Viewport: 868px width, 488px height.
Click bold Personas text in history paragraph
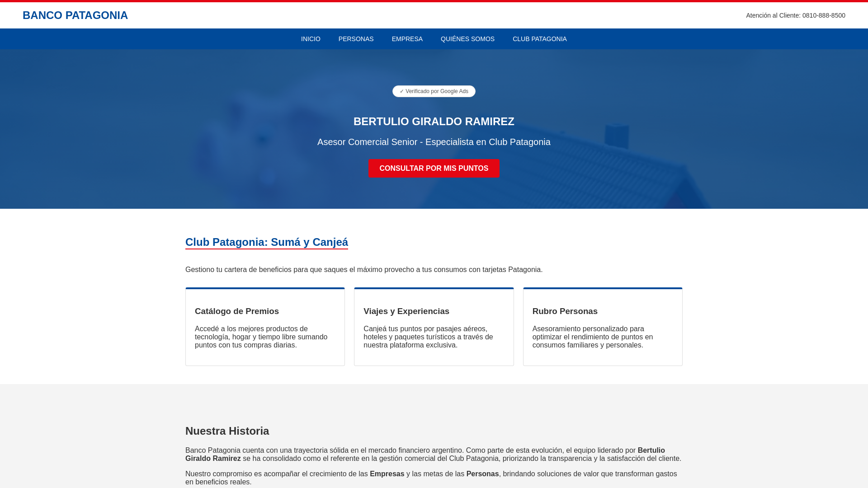click(482, 474)
